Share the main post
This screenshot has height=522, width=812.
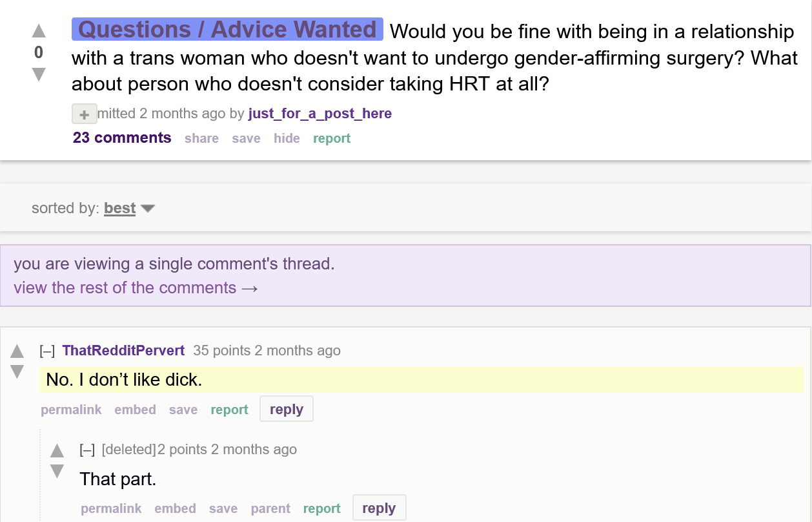pyautogui.click(x=201, y=138)
